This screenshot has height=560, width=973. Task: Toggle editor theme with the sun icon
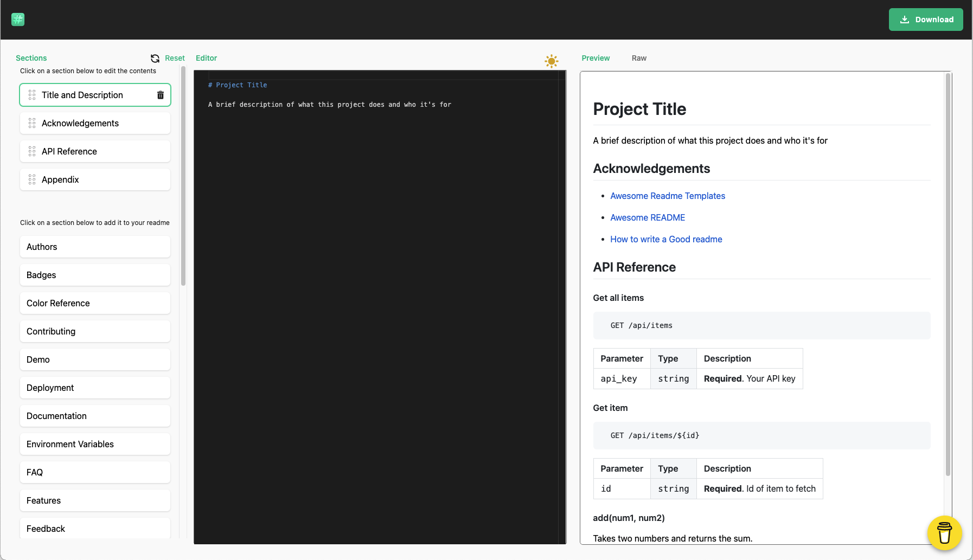click(552, 61)
